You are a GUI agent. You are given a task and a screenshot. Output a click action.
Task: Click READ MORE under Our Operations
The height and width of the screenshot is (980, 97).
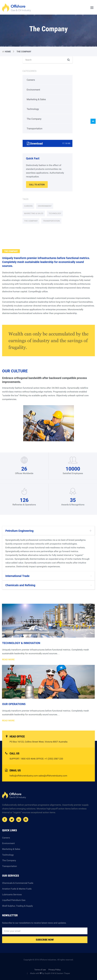(x=8, y=721)
